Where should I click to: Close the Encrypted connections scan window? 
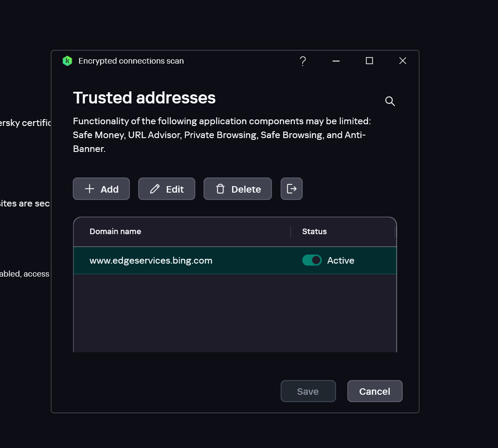point(403,61)
